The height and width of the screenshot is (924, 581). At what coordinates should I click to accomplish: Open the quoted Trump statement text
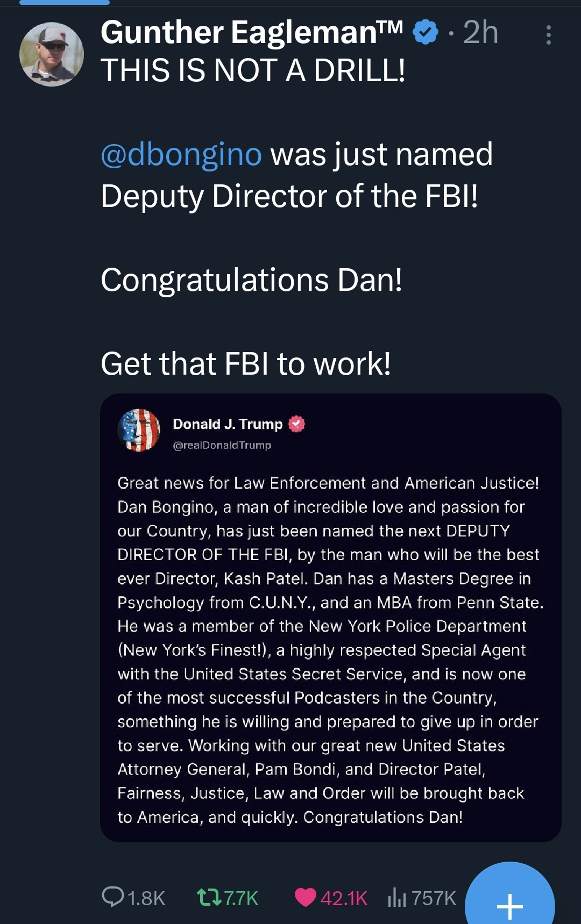[328, 649]
